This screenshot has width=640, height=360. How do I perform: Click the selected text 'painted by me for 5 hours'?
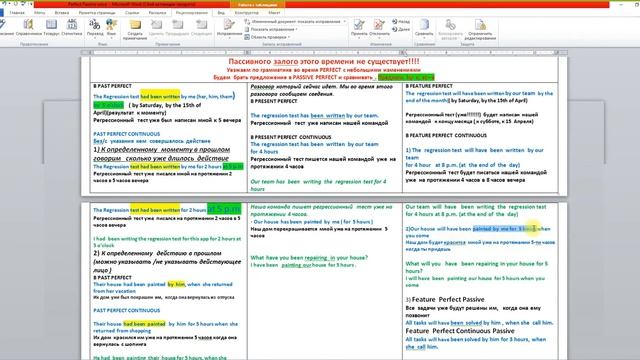pos(503,229)
